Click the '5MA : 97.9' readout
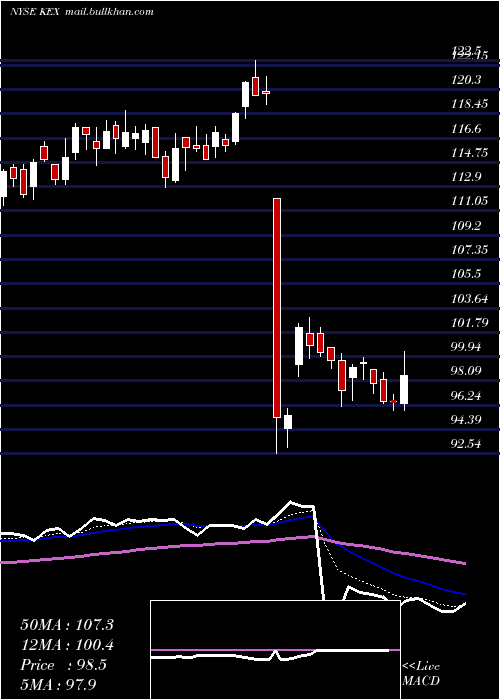Viewport: 500px width, 700px height. click(x=59, y=684)
